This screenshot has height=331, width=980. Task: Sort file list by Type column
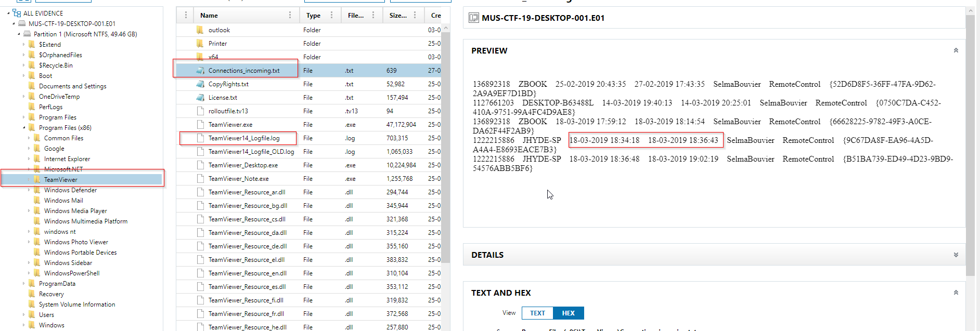click(x=313, y=15)
